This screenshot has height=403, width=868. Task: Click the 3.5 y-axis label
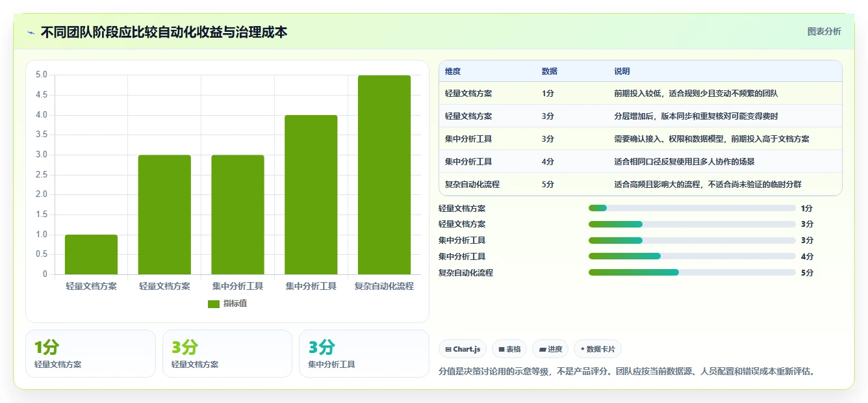pyautogui.click(x=42, y=135)
